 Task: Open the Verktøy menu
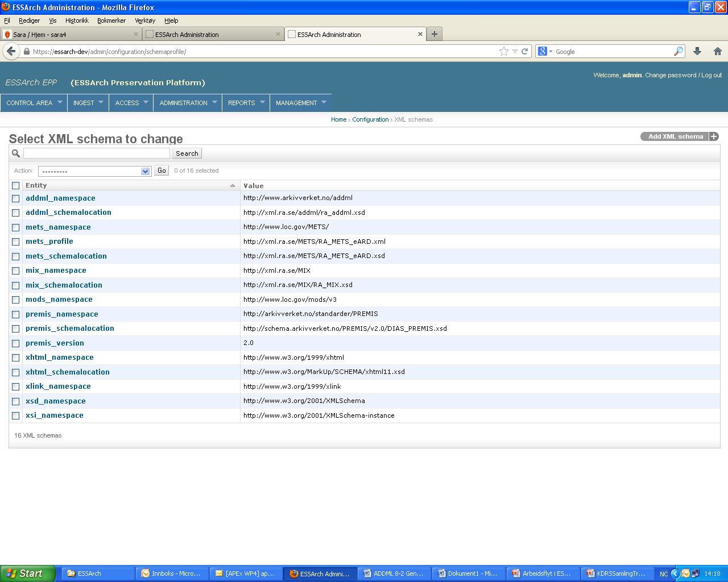click(x=145, y=20)
